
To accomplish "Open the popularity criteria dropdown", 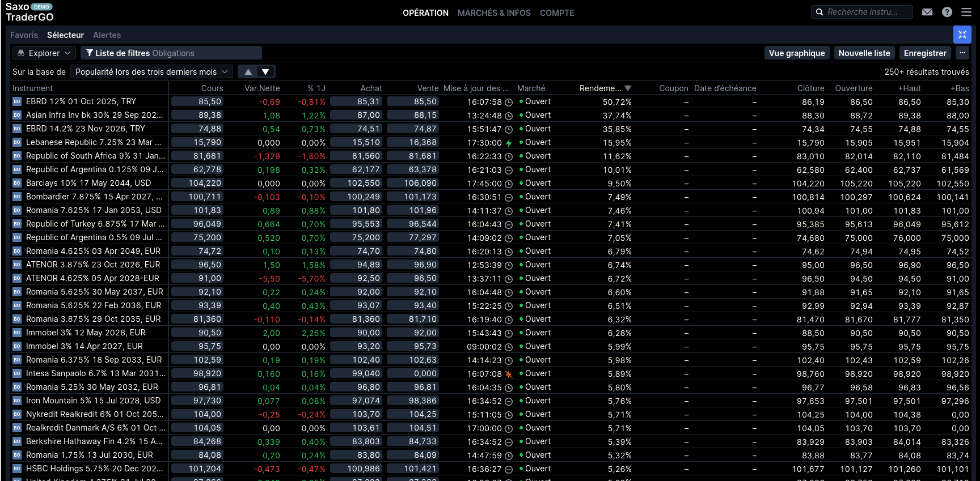I will click(151, 71).
